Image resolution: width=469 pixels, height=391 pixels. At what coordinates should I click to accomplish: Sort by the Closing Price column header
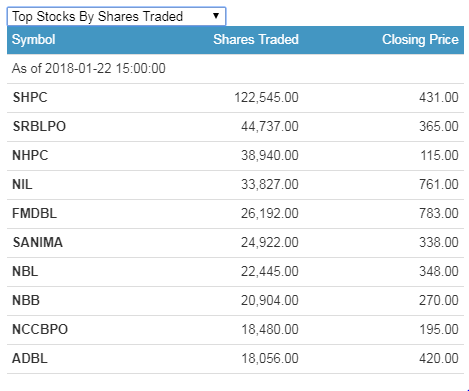[x=420, y=40]
